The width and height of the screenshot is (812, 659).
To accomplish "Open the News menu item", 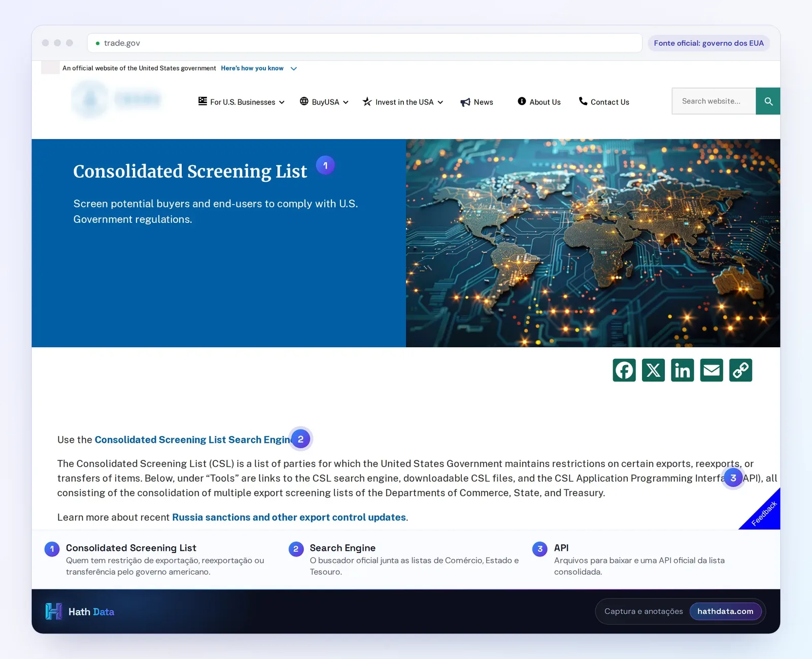I will point(477,102).
